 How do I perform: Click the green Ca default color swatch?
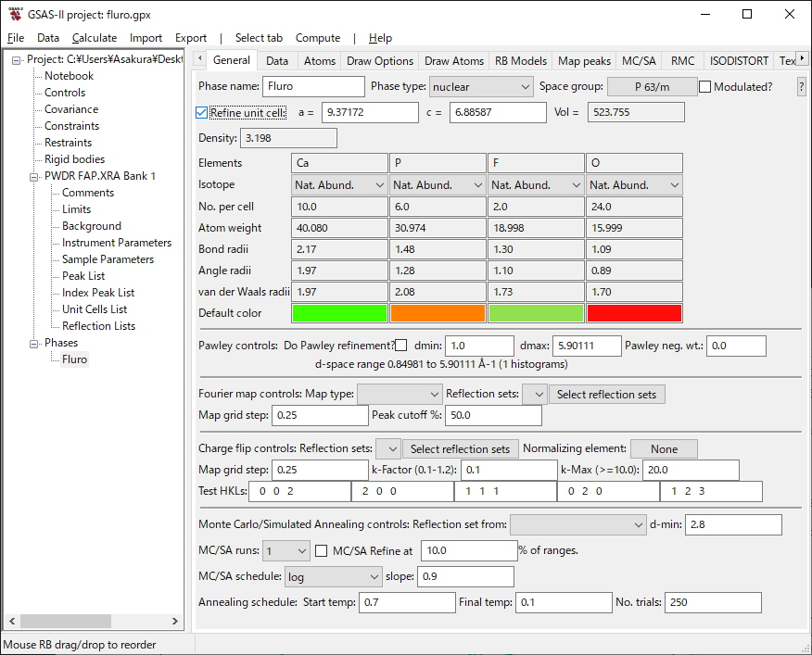click(x=338, y=313)
